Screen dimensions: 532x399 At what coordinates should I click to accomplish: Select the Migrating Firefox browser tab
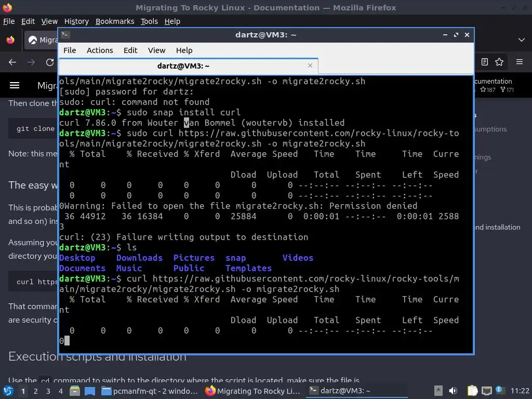(42, 40)
